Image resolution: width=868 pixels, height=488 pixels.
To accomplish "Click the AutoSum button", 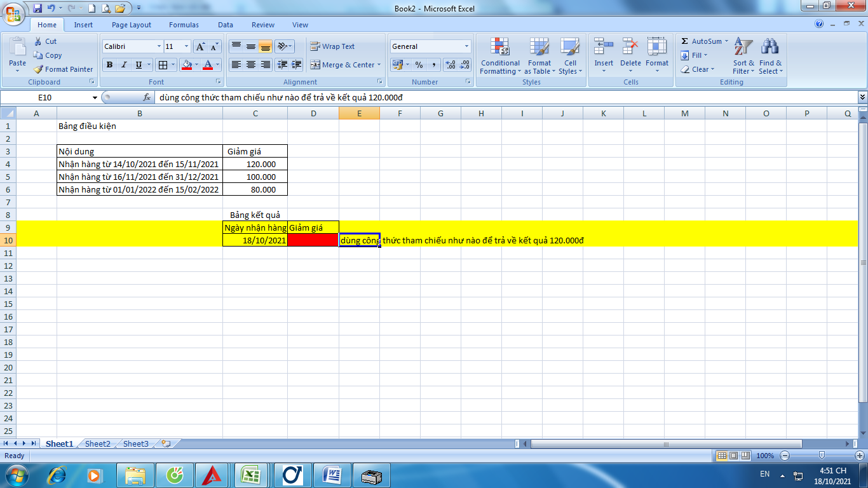I will [x=701, y=41].
